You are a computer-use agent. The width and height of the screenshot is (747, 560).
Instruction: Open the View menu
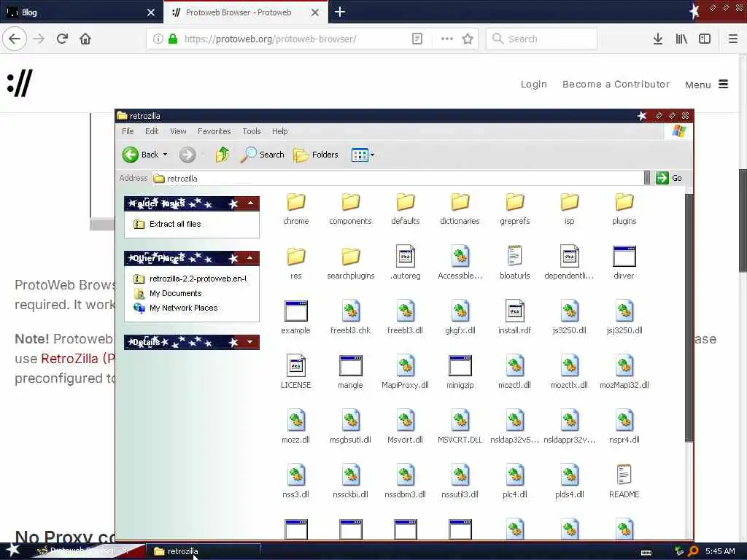(178, 131)
